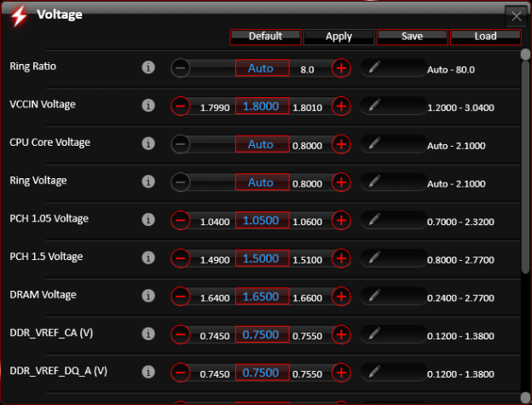Select VCCIN Voltage current value 1.8000
This screenshot has height=405, width=532.
click(x=263, y=107)
